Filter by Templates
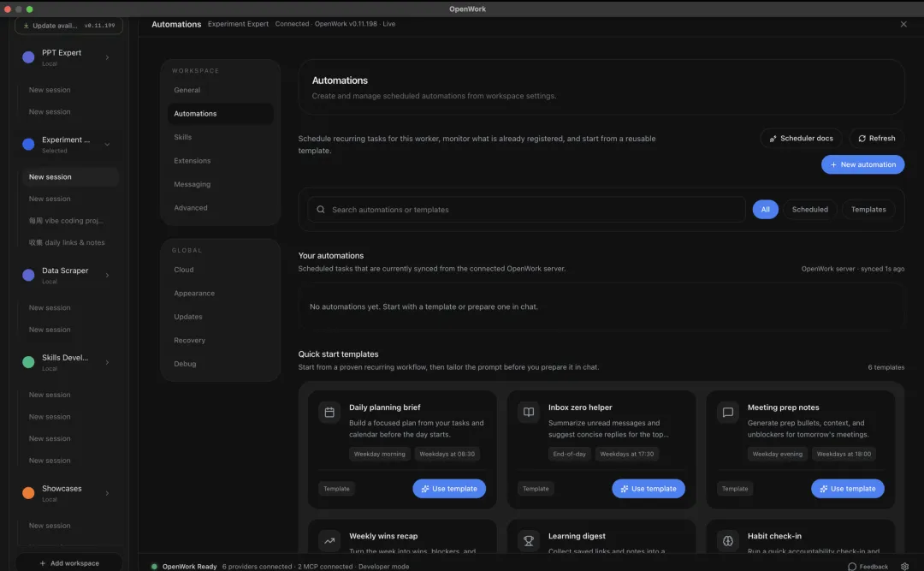The image size is (924, 571). click(868, 210)
